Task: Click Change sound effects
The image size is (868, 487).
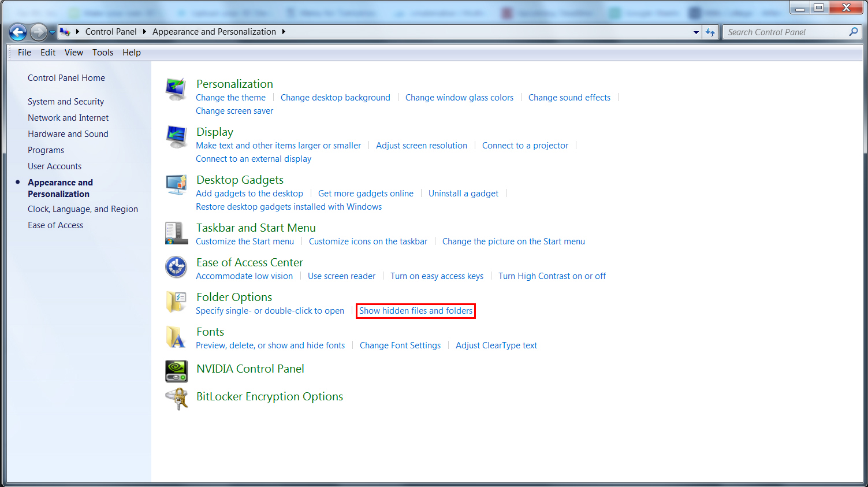Action: click(x=569, y=98)
